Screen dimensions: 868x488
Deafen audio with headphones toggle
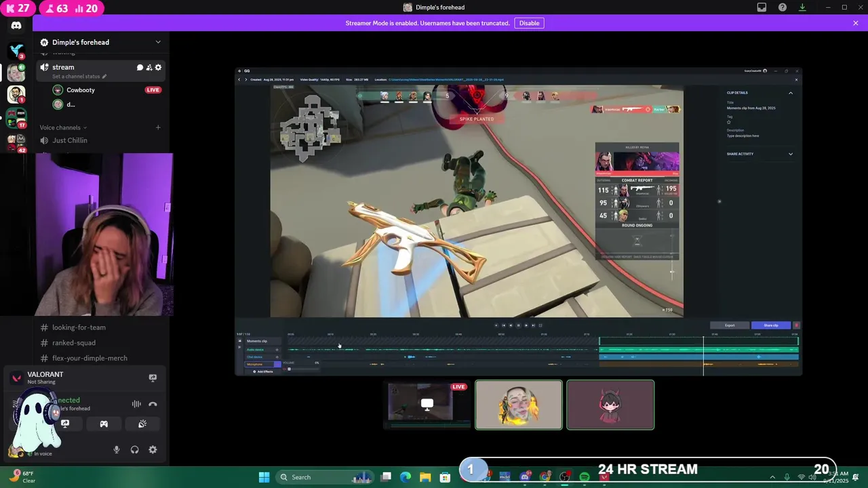pos(134,449)
